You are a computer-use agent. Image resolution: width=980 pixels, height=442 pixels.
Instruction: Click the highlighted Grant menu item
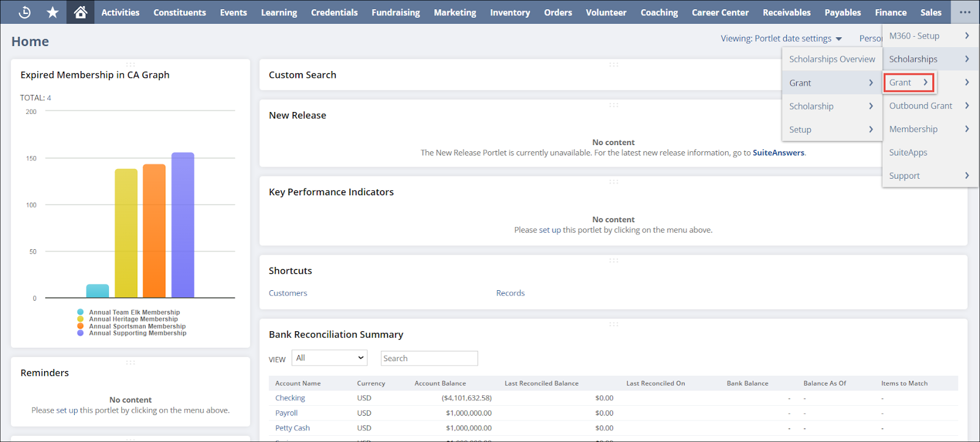pyautogui.click(x=908, y=83)
